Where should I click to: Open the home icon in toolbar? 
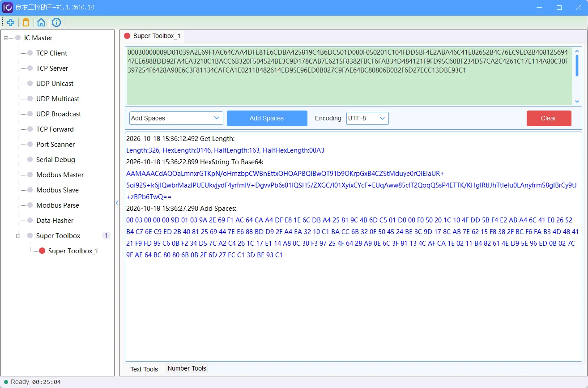coord(41,22)
